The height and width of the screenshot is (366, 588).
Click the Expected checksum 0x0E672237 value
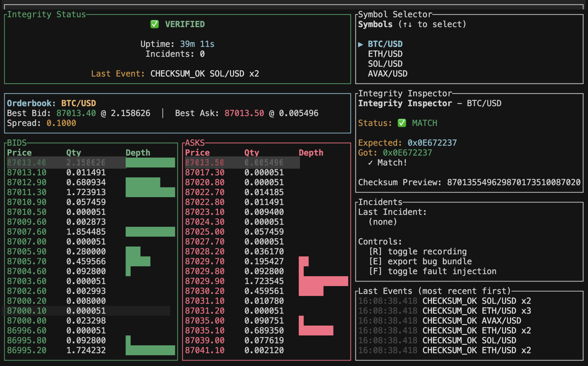point(432,143)
